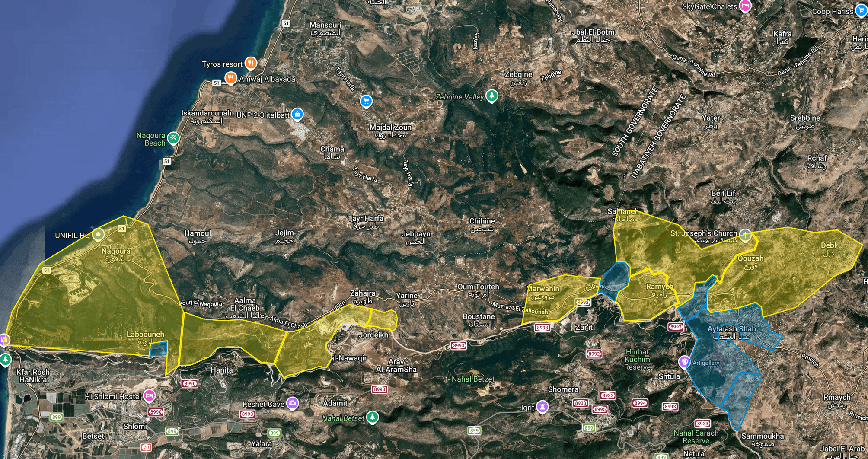The width and height of the screenshot is (868, 459).
Task: Click the Nahal Betset tree marker
Action: 372,418
